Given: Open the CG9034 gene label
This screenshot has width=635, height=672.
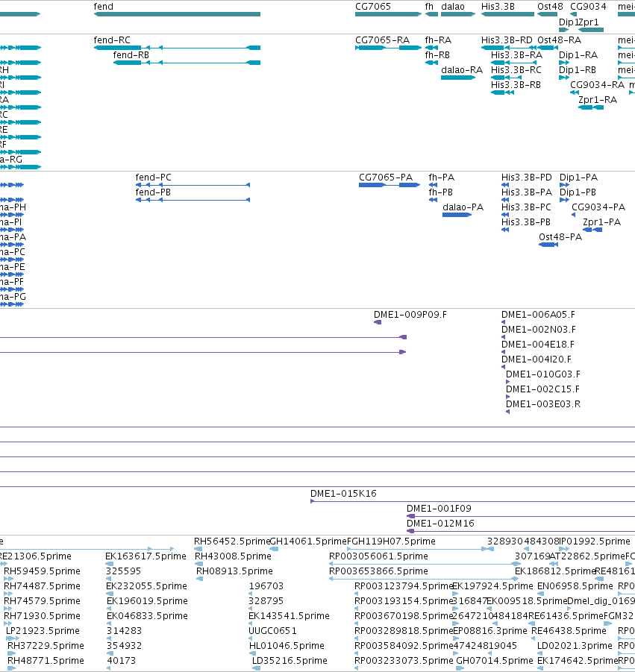Looking at the screenshot, I should 588,7.
